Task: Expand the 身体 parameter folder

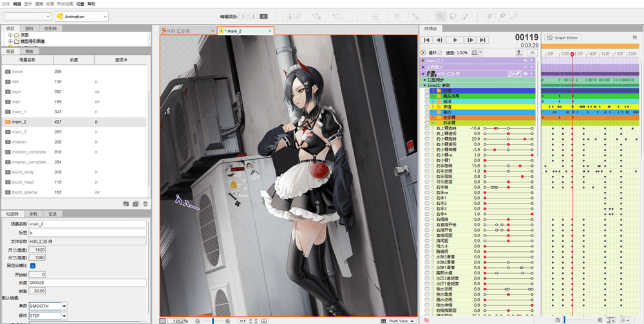Action: pos(433,112)
